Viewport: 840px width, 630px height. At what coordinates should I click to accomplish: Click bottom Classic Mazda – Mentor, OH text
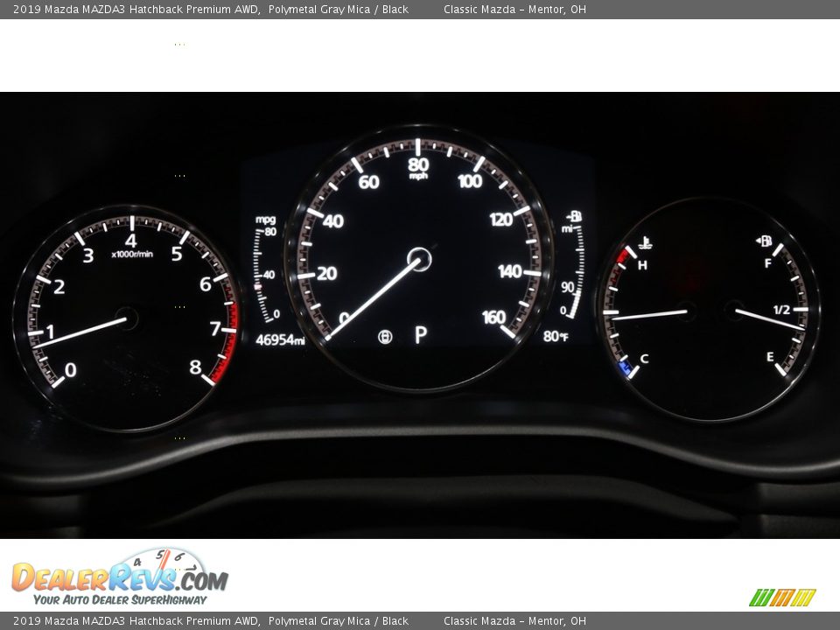[514, 621]
